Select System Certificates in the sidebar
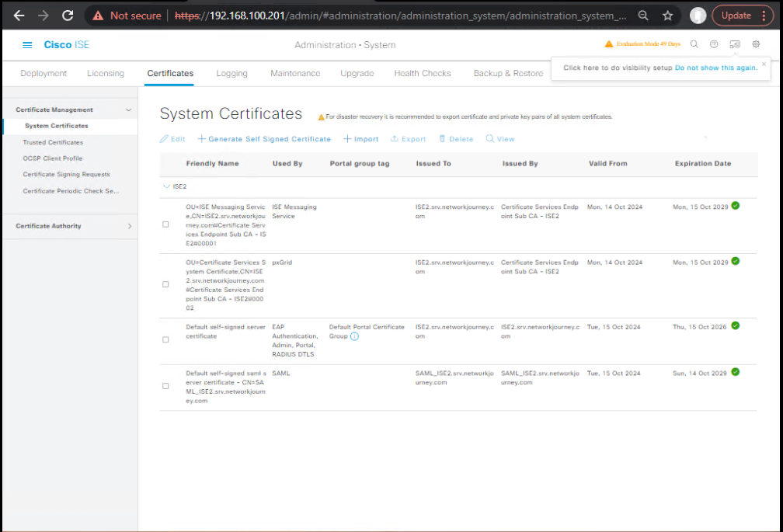783x532 pixels. point(57,126)
